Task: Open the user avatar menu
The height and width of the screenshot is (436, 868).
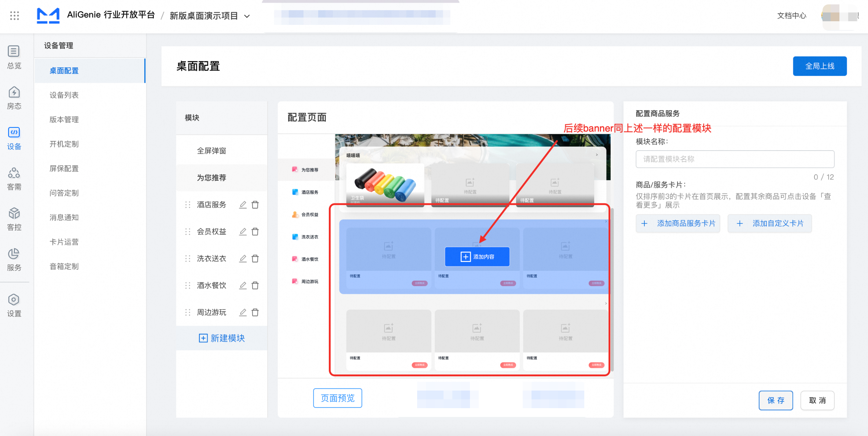Action: pos(840,16)
